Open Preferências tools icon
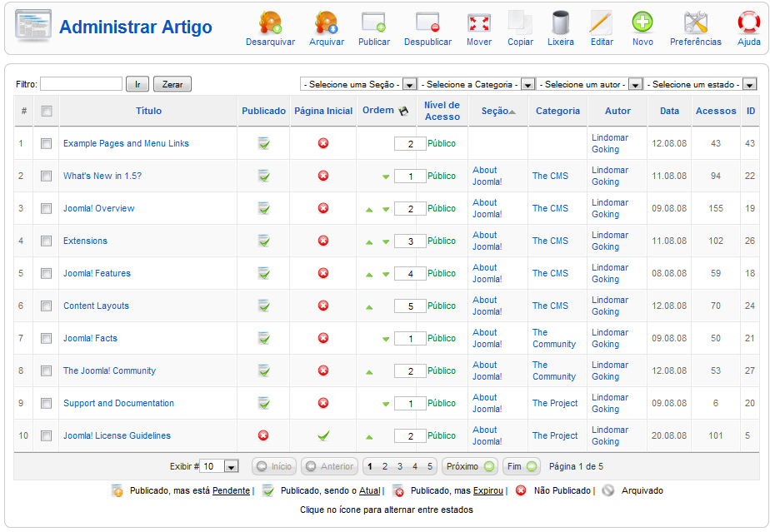Screen dimensions: 770x532 point(695,22)
